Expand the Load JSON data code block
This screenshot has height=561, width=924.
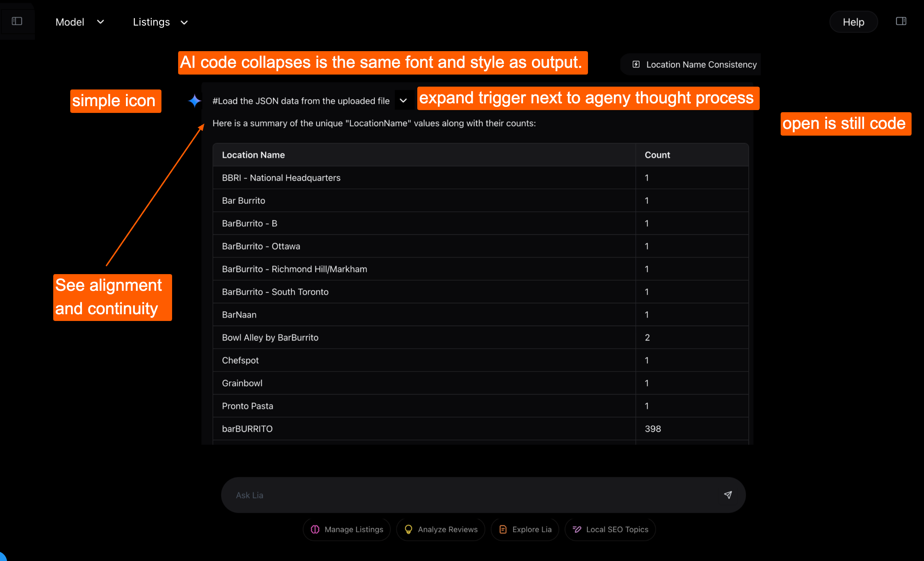click(x=403, y=100)
